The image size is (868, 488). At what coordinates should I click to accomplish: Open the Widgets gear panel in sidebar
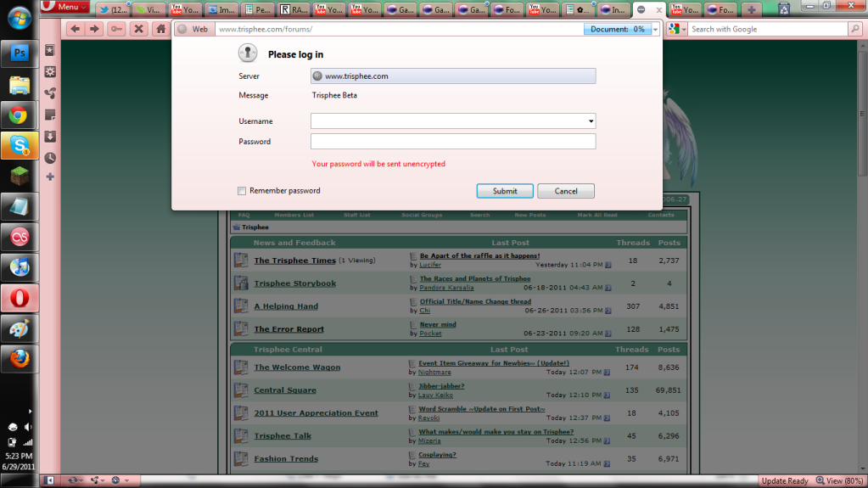tap(50, 71)
